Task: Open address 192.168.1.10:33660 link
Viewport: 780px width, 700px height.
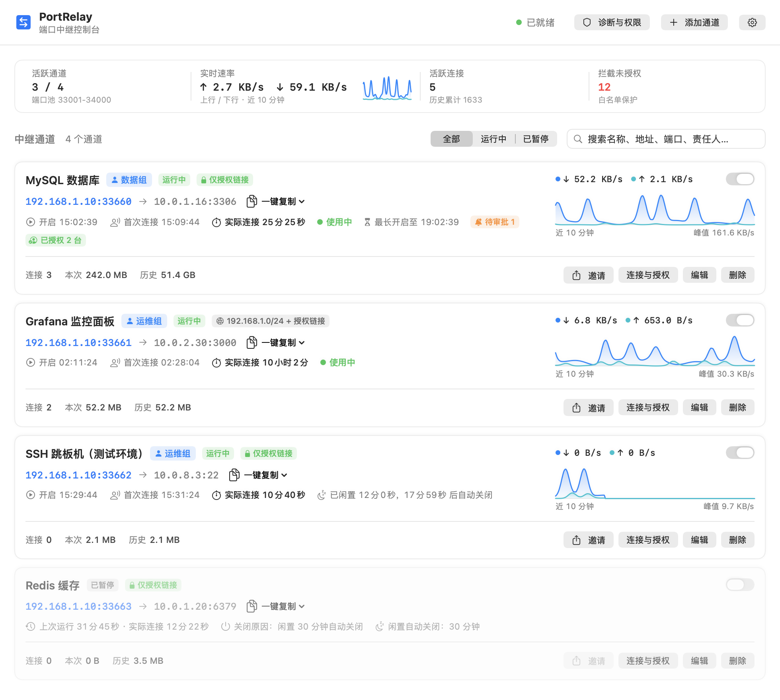Action: point(78,202)
